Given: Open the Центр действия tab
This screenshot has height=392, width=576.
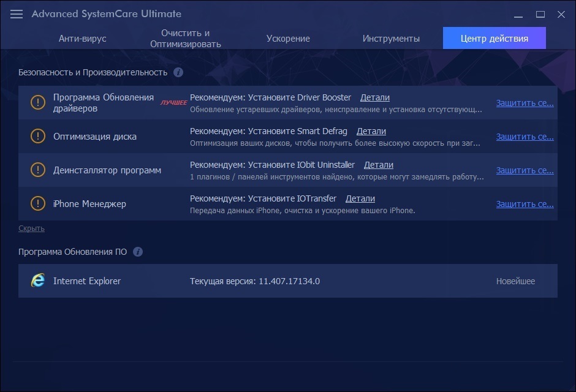Looking at the screenshot, I should [494, 39].
